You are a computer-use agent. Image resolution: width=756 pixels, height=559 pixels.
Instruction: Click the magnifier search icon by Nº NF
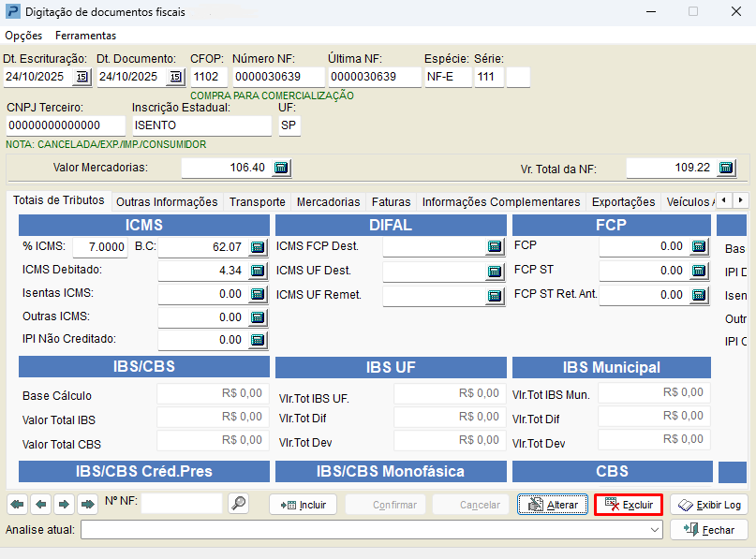click(238, 504)
